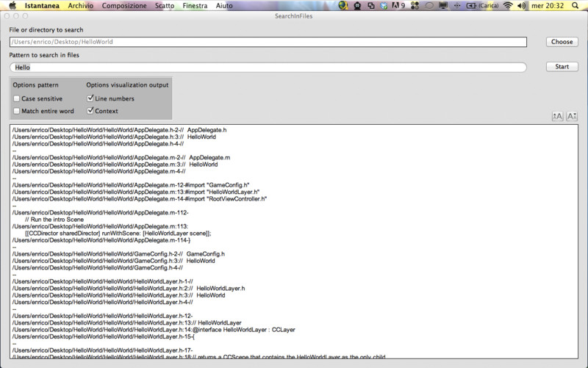
Task: Click the display mirroring menu bar icon
Action: (443, 5)
